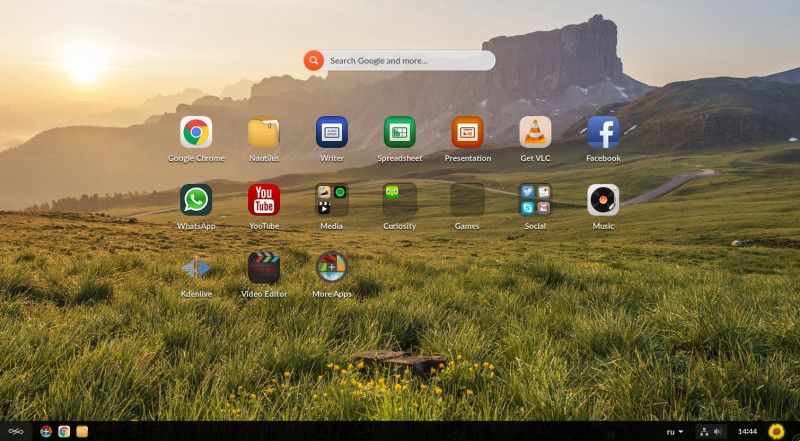Screen dimensions: 800x441
Task: Expand the Media app folder
Action: [x=332, y=200]
